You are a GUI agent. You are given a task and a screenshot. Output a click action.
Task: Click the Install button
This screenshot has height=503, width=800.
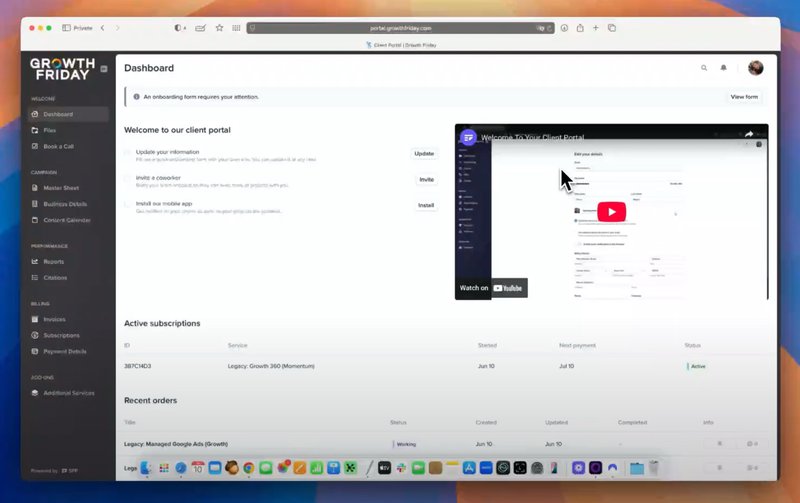[x=426, y=206]
